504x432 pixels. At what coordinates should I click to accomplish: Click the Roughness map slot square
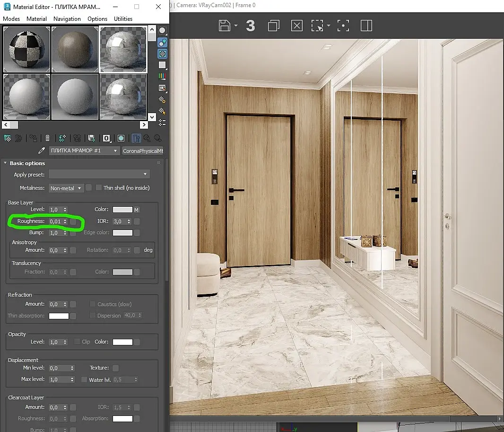pos(73,221)
